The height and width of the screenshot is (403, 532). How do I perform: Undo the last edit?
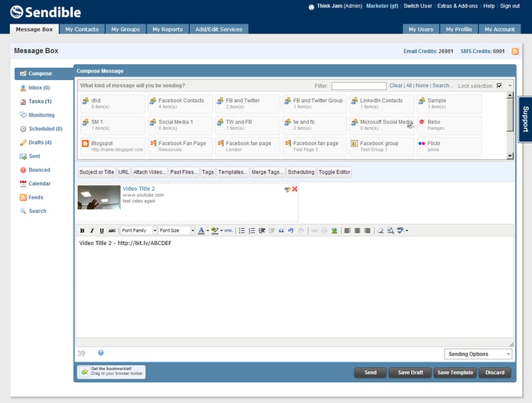click(291, 231)
